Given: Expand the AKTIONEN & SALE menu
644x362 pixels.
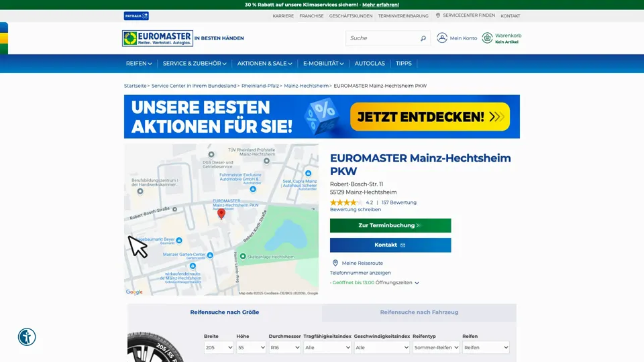Looking at the screenshot, I should click(264, 64).
